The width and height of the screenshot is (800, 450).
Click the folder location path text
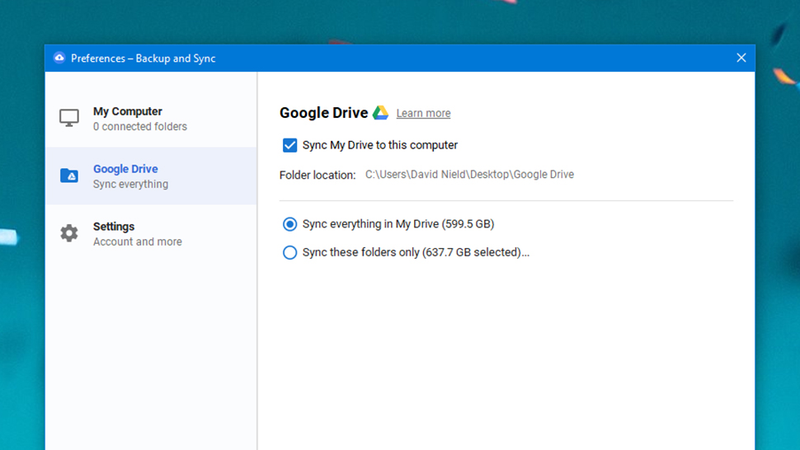469,174
